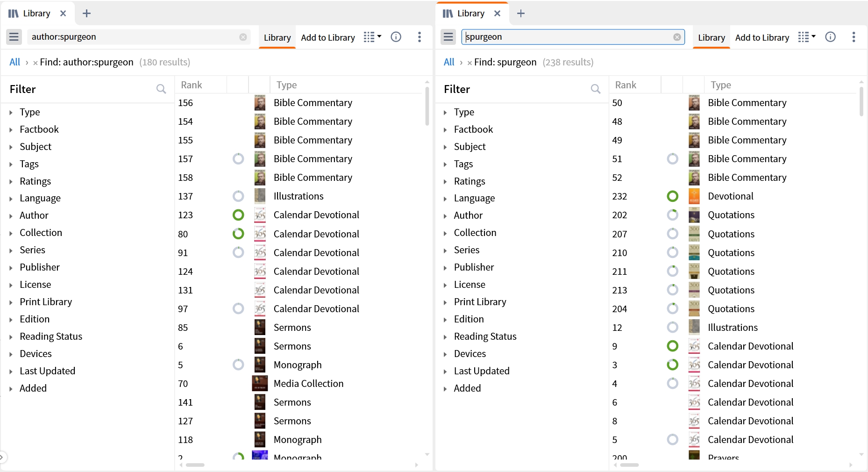The image size is (868, 472).
Task: Open hamburger menu in left Library panel
Action: coord(14,37)
